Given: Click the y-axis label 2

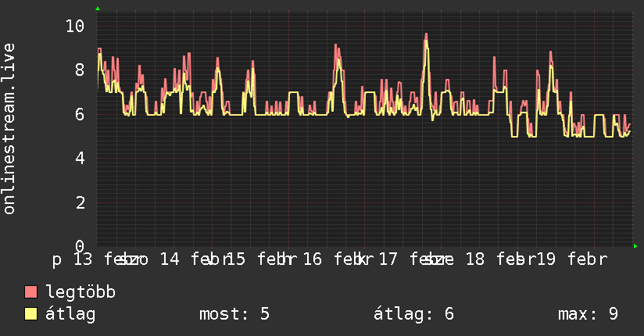Looking at the screenshot, I should [x=80, y=202].
